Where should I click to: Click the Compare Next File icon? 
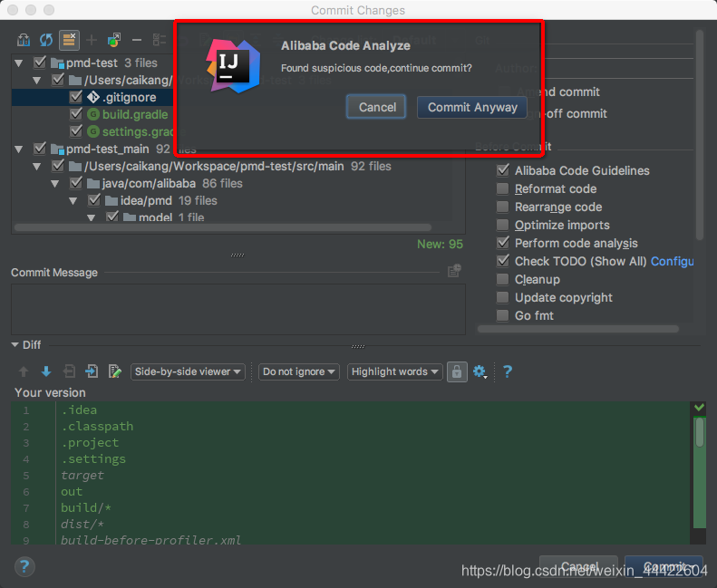(92, 371)
